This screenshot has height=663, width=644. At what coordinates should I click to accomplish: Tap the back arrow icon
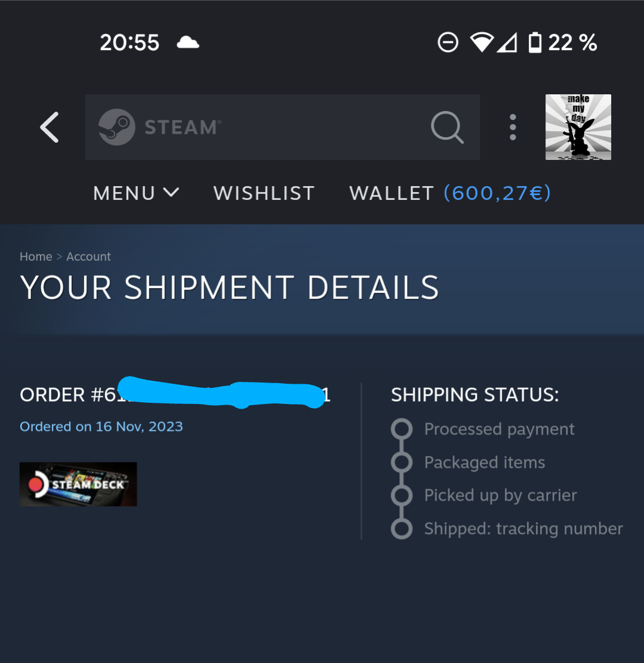pos(49,127)
